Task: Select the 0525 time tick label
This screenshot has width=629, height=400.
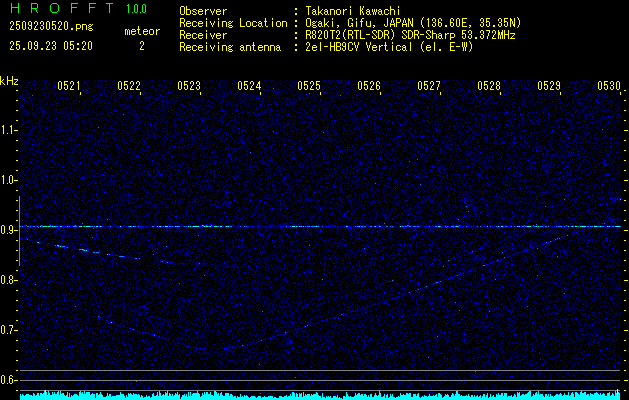Action: point(309,87)
